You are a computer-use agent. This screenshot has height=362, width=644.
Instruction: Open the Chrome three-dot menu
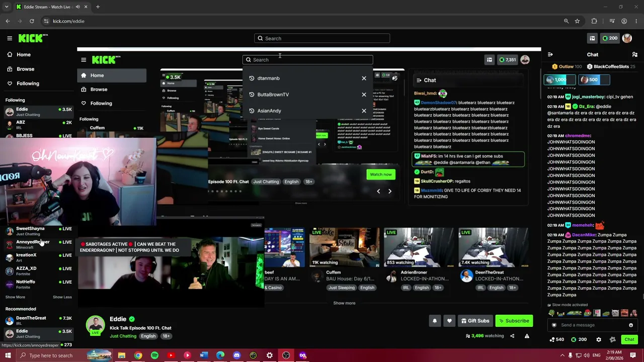tap(636, 21)
